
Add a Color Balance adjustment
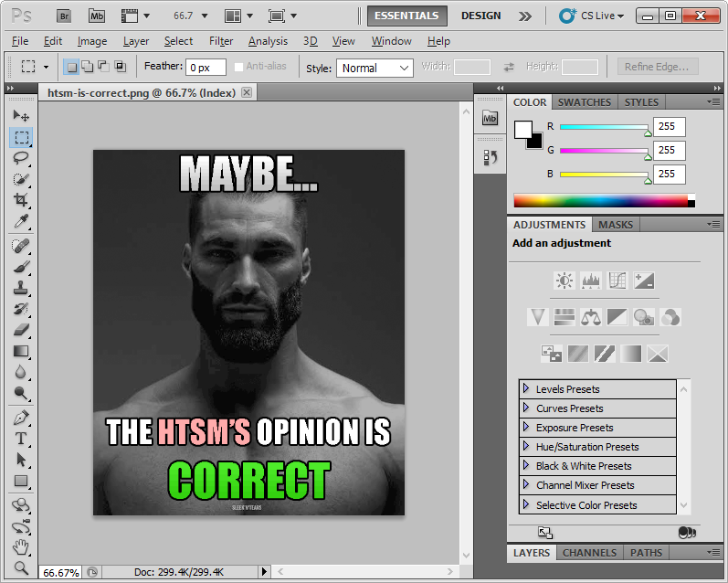(x=592, y=317)
